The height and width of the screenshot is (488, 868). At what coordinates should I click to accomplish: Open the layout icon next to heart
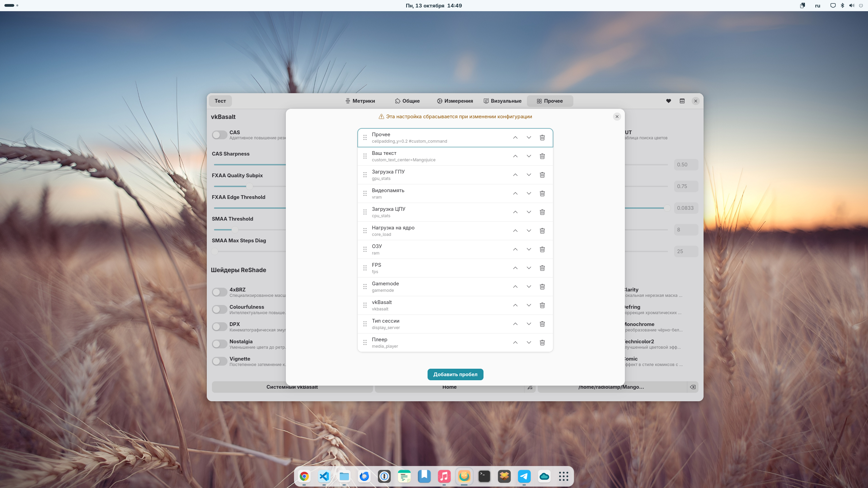pos(682,101)
